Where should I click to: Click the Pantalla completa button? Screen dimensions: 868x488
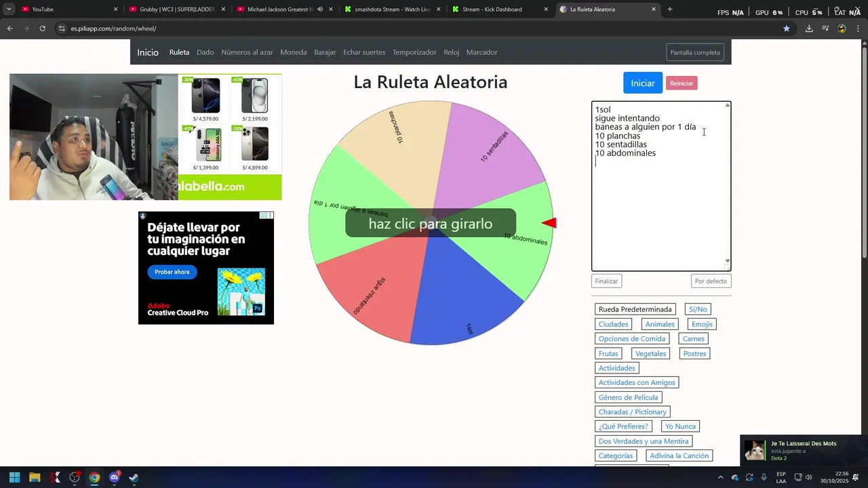click(695, 52)
